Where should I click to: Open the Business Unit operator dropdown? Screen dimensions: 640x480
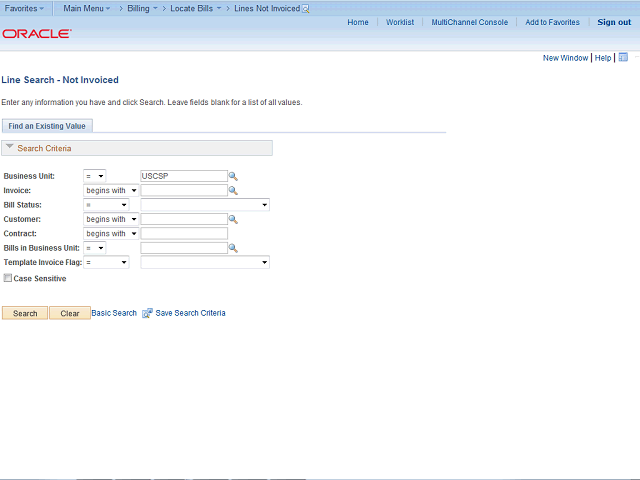click(x=95, y=176)
